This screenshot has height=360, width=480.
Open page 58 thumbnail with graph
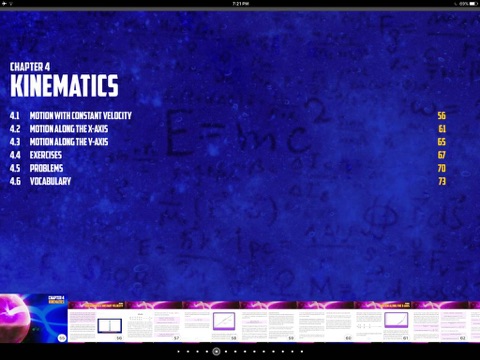[x=211, y=322]
